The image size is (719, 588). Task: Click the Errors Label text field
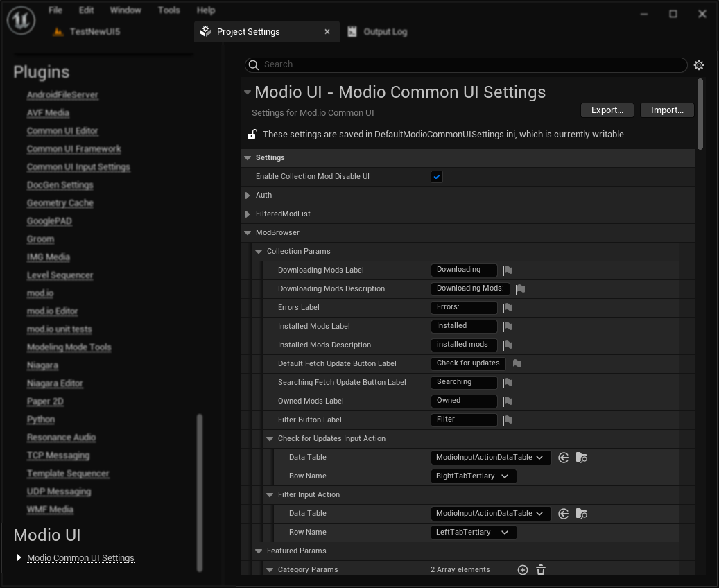pos(464,307)
